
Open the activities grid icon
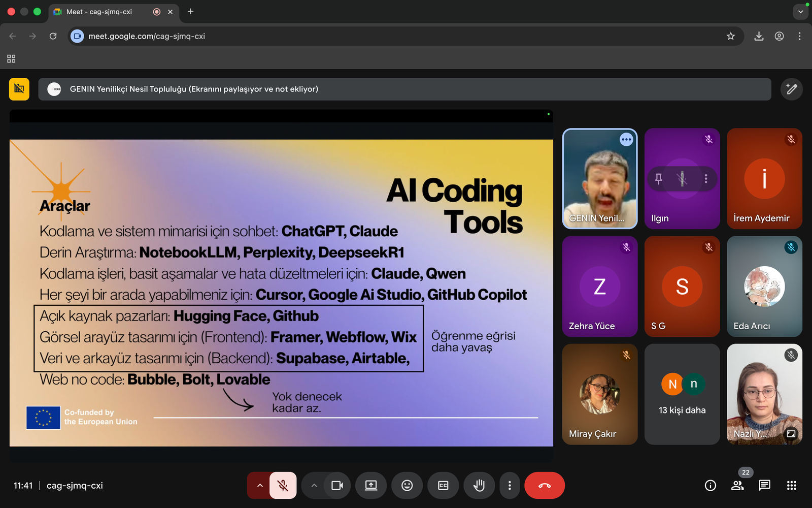[791, 486]
